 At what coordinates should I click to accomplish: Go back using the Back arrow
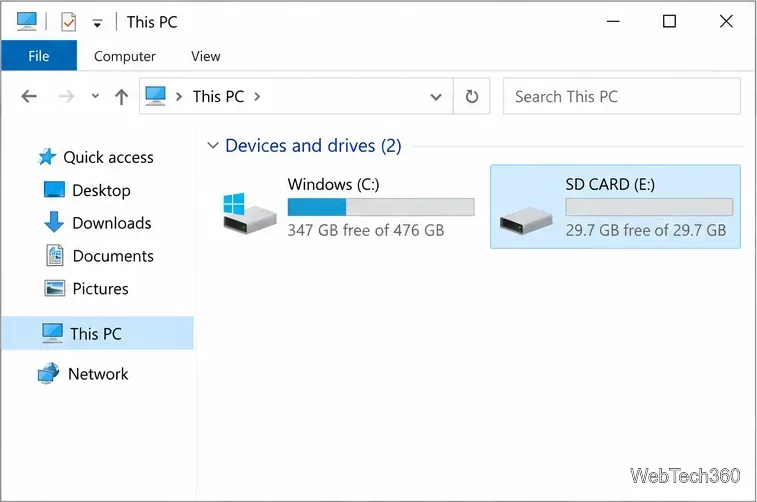click(x=29, y=97)
